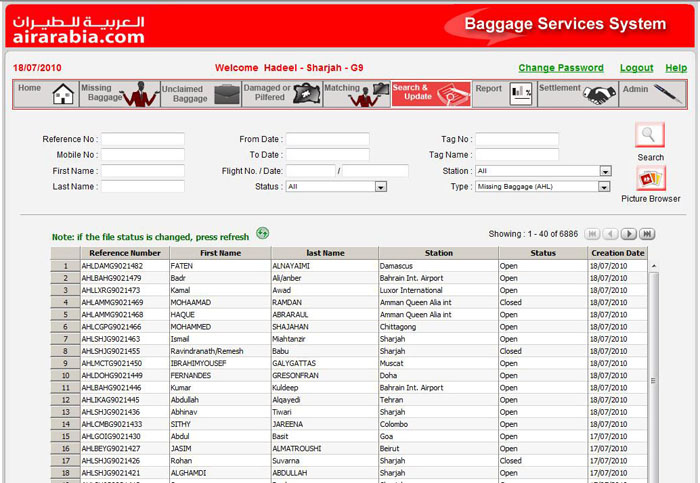Open the Settlement handshake icon
The width and height of the screenshot is (700, 483).
(599, 94)
